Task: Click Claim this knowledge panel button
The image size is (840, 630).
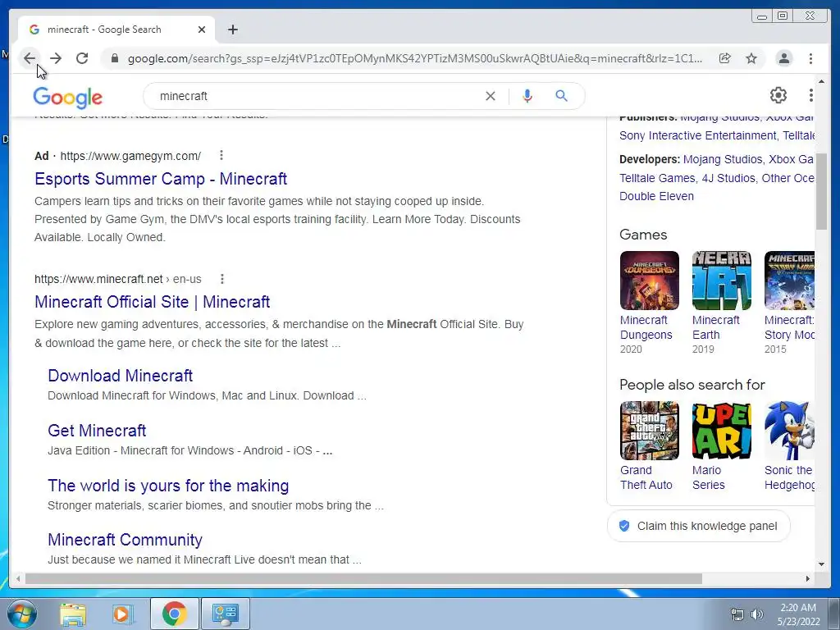Action: pos(699,526)
